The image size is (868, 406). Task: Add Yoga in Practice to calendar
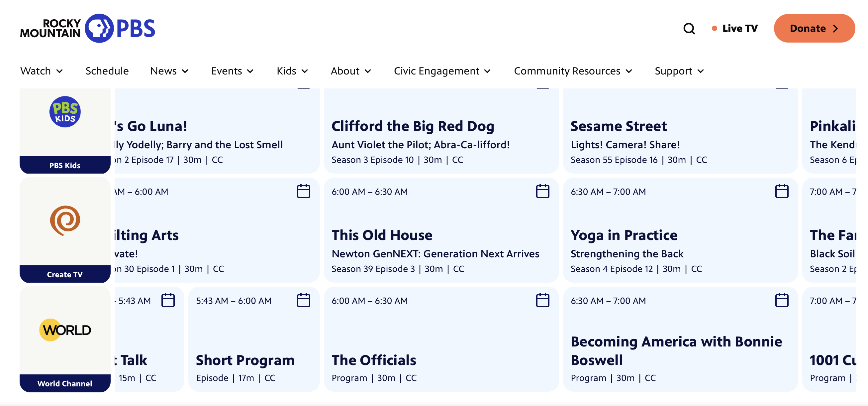782,191
